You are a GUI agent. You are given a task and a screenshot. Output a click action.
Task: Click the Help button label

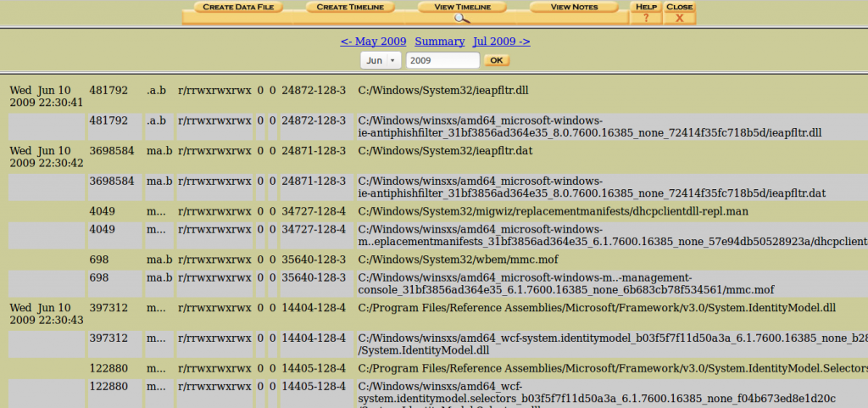[x=646, y=7]
